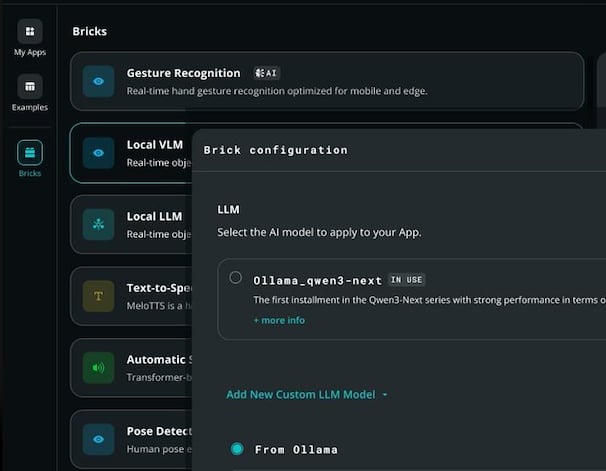Click the Local VLM eye icon
Image resolution: width=606 pixels, height=471 pixels.
click(99, 153)
